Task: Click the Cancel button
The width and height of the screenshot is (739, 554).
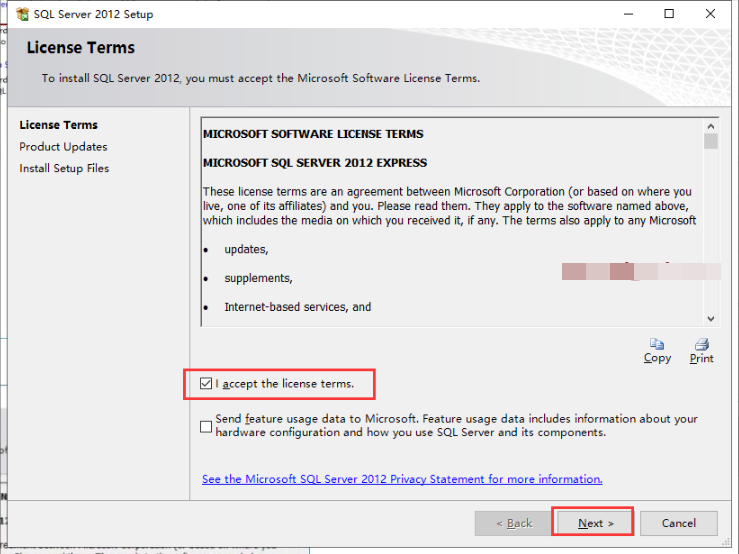Action: coord(679,523)
